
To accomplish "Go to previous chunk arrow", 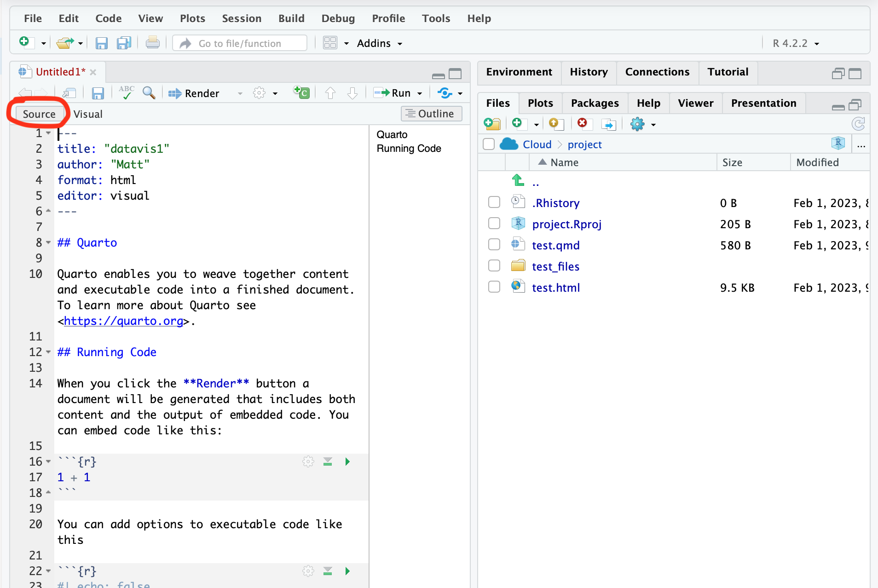I will (330, 93).
